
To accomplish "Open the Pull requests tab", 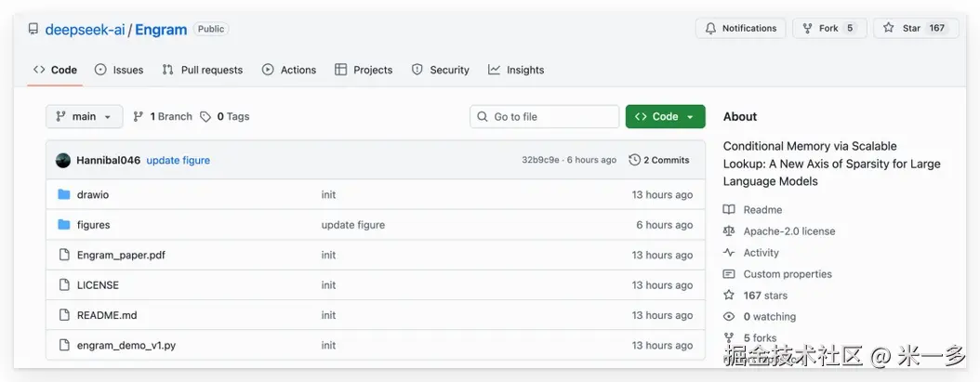I will (203, 70).
